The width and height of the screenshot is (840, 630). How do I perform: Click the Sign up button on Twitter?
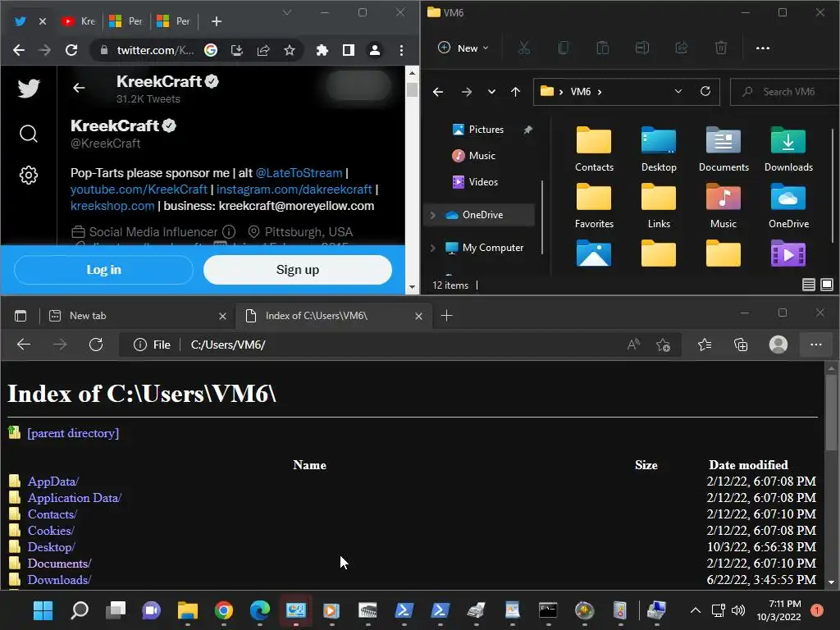pyautogui.click(x=297, y=270)
